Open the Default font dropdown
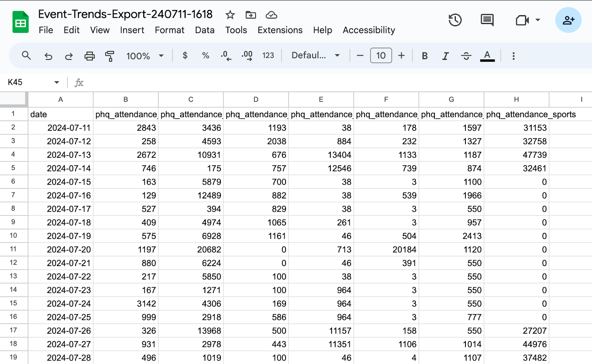The image size is (592, 364). coord(316,55)
